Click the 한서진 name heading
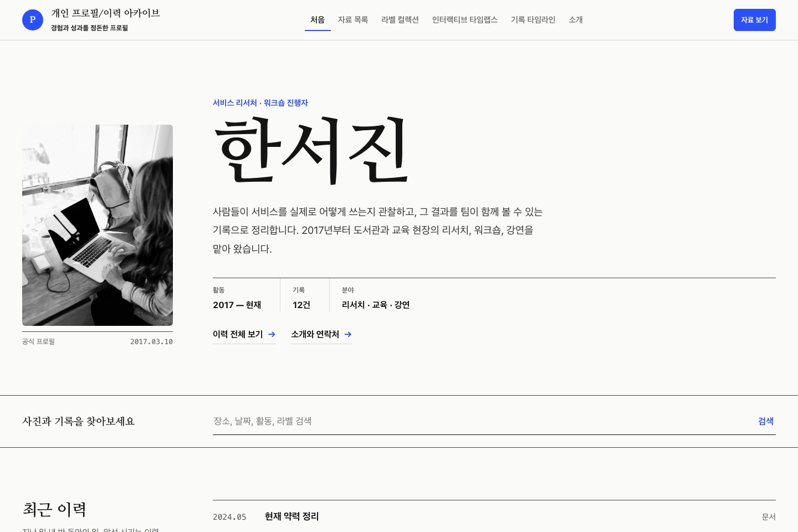Image resolution: width=798 pixels, height=532 pixels. 312,150
